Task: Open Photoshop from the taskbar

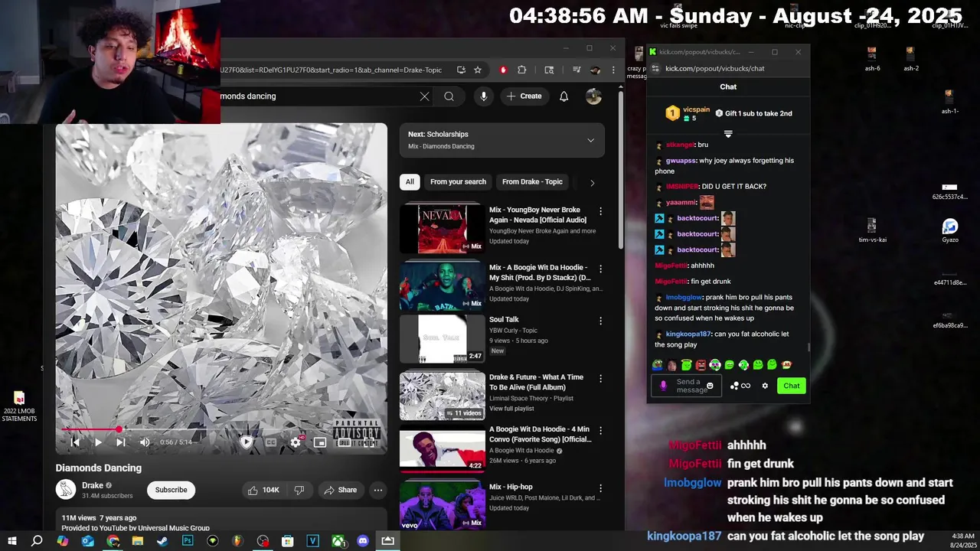Action: [x=188, y=541]
